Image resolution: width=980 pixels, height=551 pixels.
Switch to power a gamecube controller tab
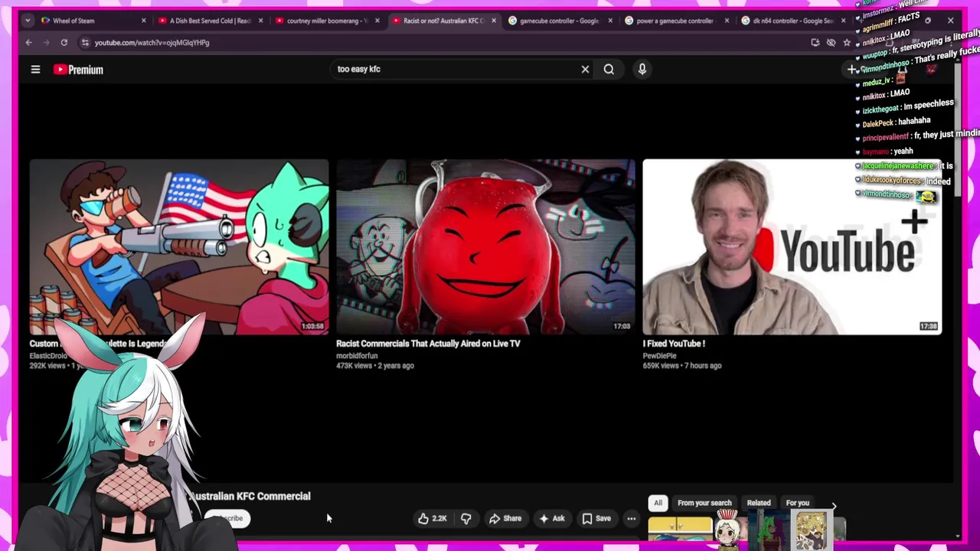click(675, 21)
